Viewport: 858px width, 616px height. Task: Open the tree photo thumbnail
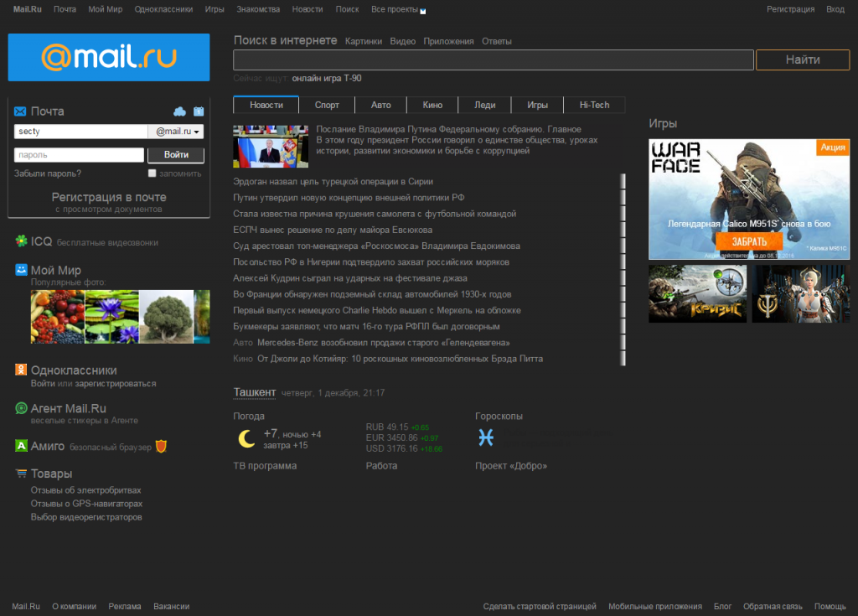coord(166,317)
